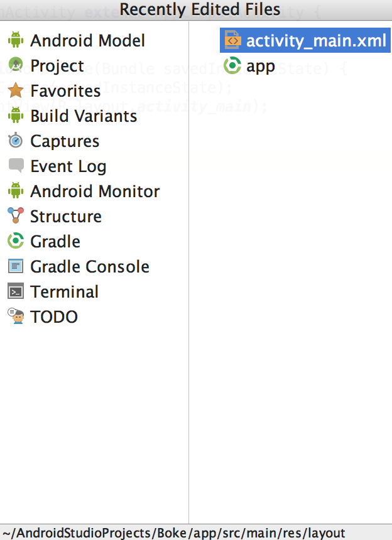Switch to the Terminal tool window
The image size is (392, 540).
click(x=64, y=292)
